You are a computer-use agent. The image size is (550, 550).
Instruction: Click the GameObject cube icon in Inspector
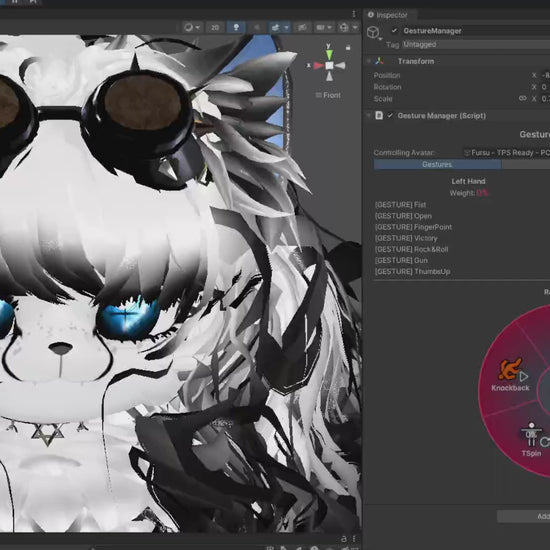[x=373, y=32]
